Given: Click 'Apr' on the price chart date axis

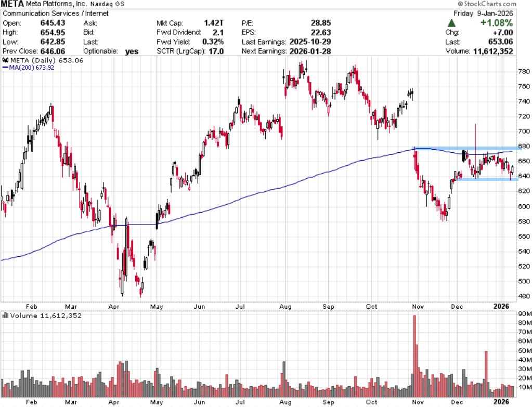Looking at the screenshot, I should [114, 307].
